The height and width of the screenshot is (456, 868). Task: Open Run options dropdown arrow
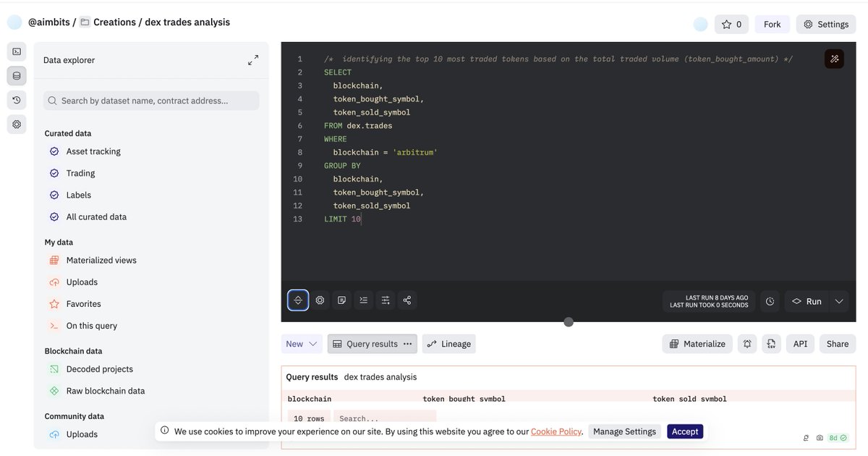[x=839, y=301]
